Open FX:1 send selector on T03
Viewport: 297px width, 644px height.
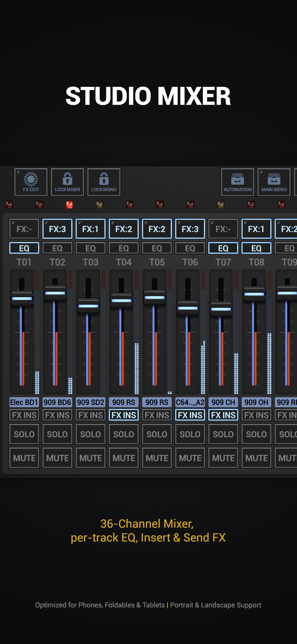coord(90,229)
